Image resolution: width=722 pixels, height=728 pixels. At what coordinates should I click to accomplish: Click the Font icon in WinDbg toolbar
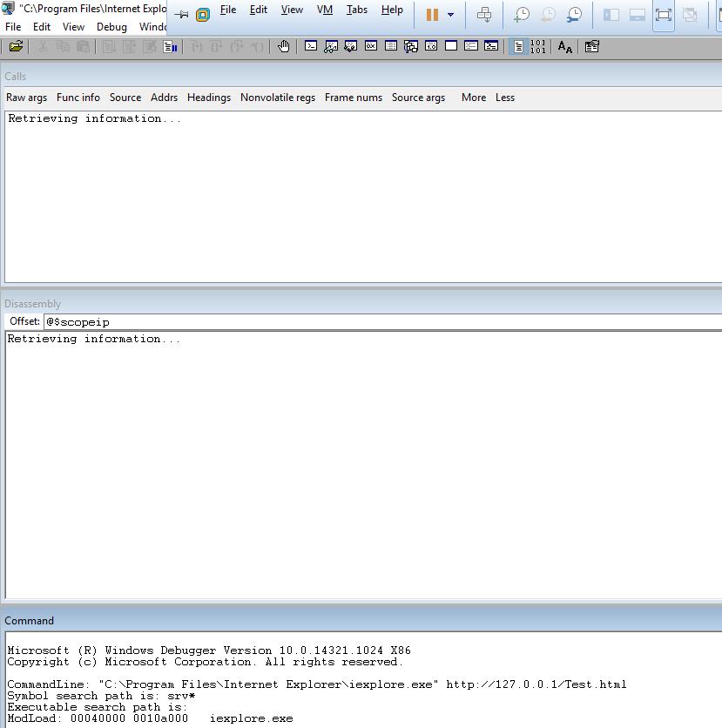[x=564, y=46]
